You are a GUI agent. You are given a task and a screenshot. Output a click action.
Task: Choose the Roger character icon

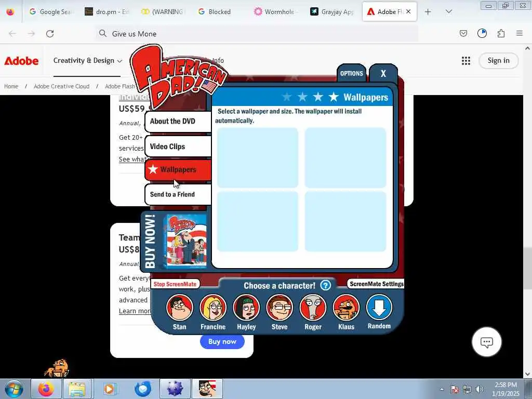click(x=313, y=308)
